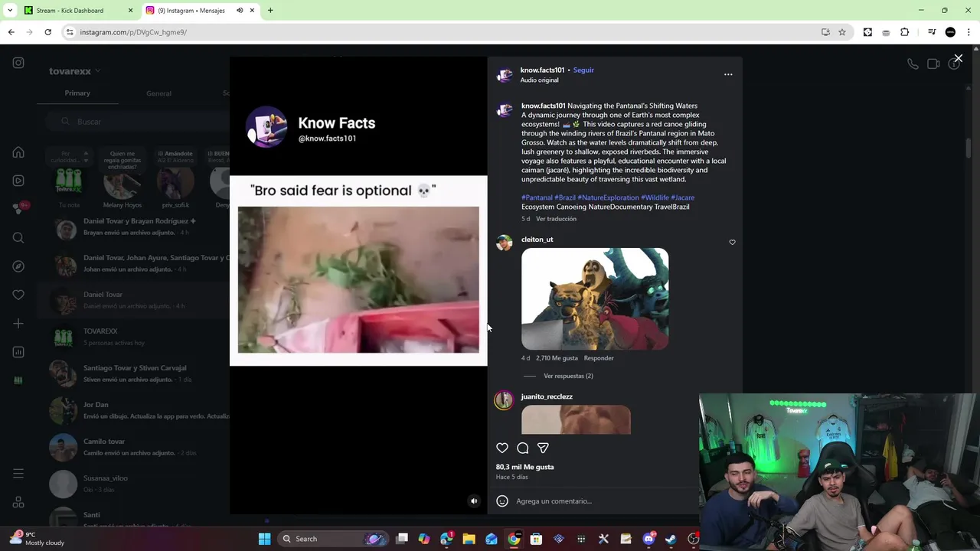This screenshot has width=980, height=551.
Task: Reply to cleiton_ut's comment with Responder
Action: coord(599,358)
